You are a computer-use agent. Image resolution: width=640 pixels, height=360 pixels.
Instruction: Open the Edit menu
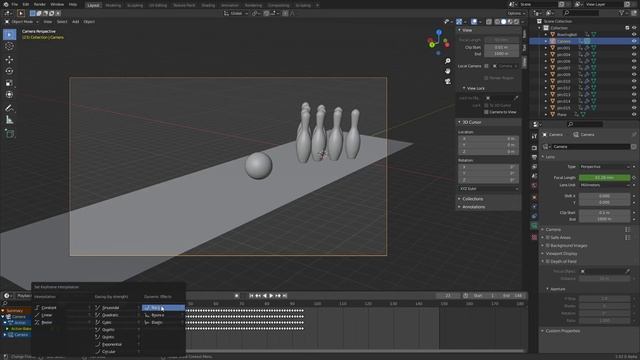(25, 4)
